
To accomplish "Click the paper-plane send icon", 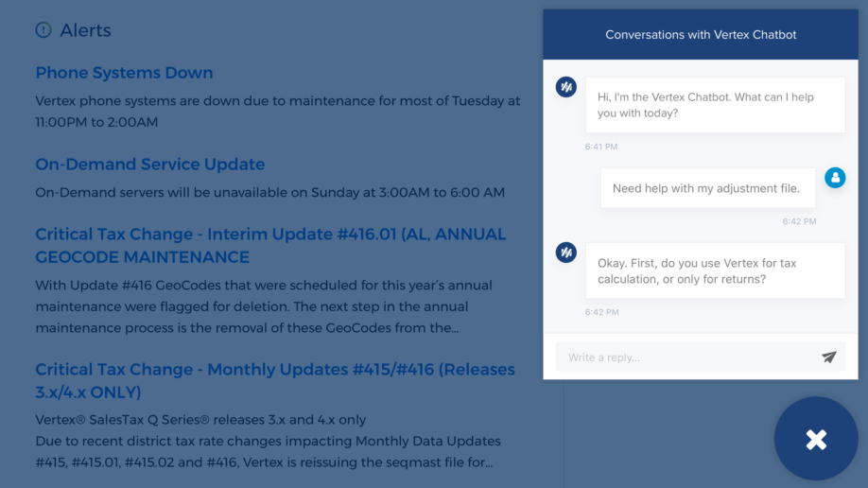I will coord(828,357).
